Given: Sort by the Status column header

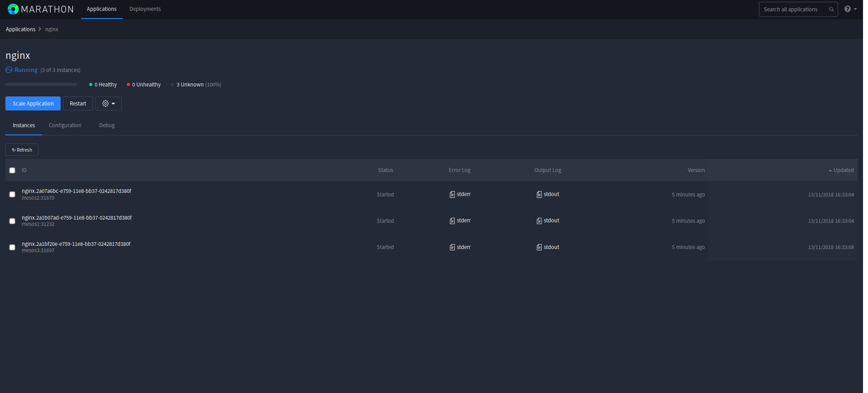Looking at the screenshot, I should [x=385, y=170].
